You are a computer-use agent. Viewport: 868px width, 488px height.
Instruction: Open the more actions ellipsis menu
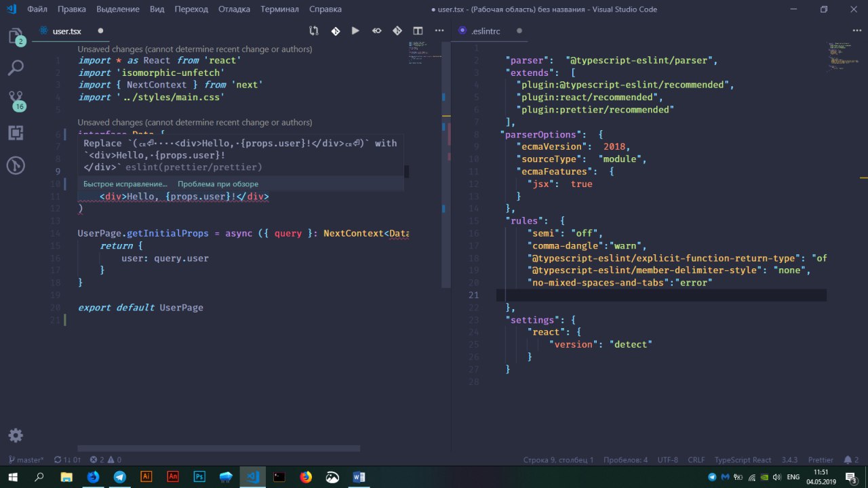[x=439, y=30]
